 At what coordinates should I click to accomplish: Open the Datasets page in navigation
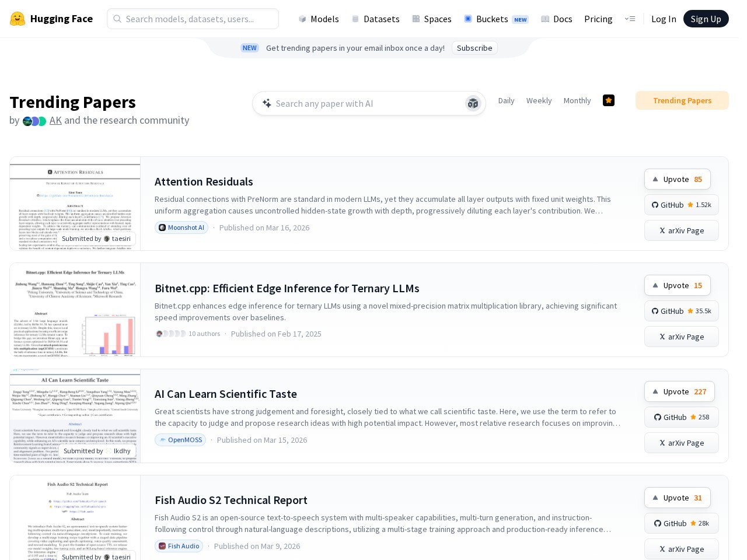pos(375,19)
